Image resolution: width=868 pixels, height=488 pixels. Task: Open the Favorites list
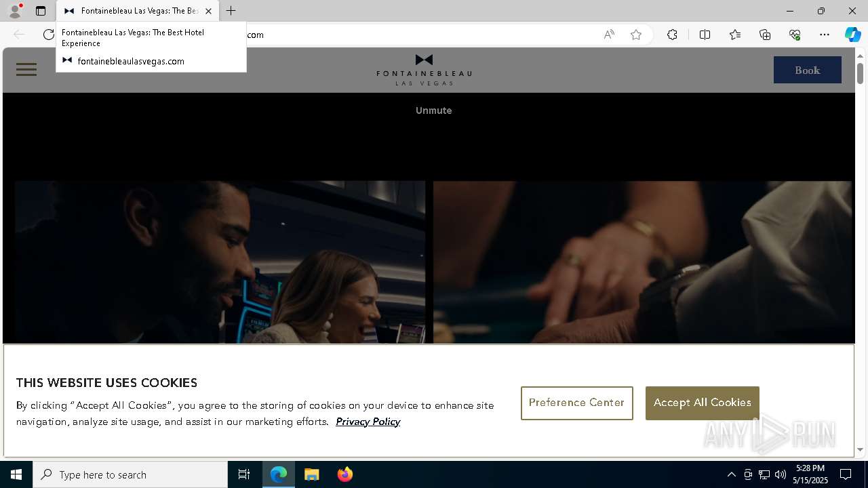tap(735, 35)
